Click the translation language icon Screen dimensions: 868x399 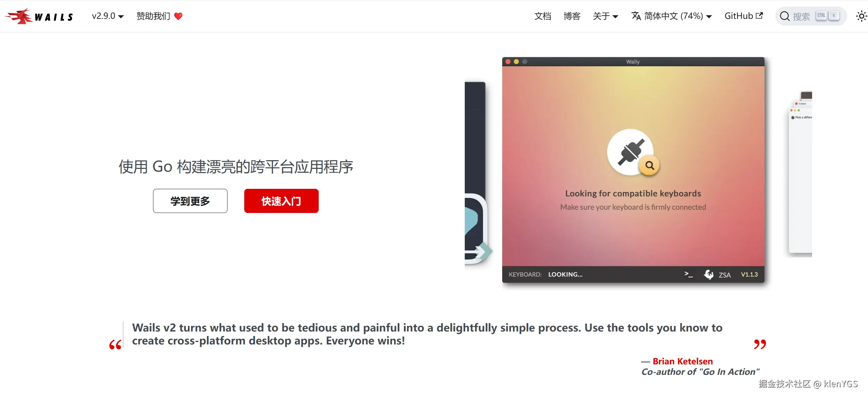636,16
